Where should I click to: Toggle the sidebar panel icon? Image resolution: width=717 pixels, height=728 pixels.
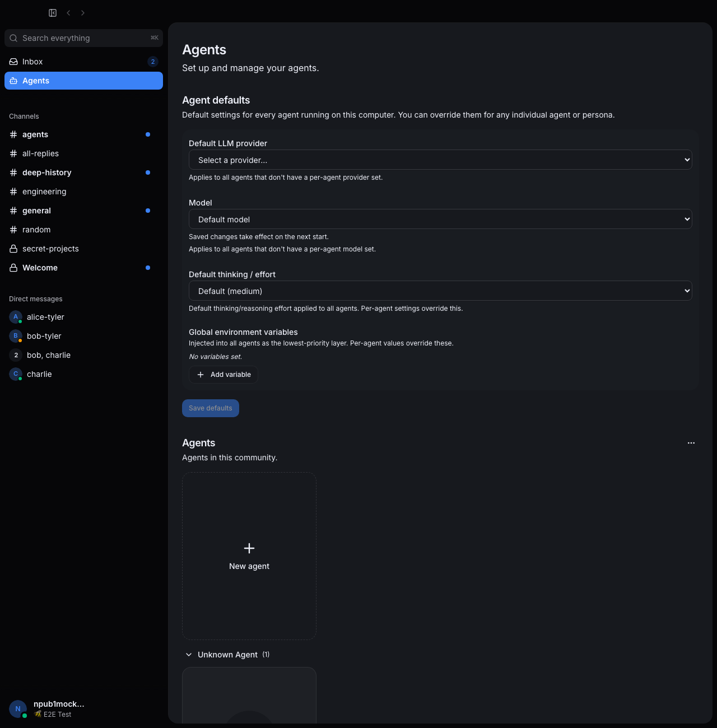(53, 13)
